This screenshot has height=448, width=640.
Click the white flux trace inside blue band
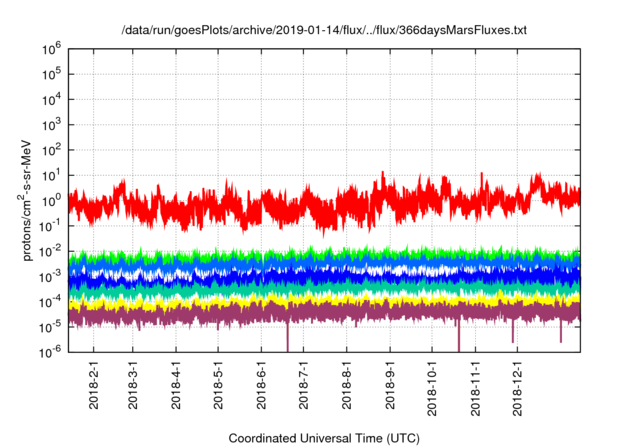[300, 271]
